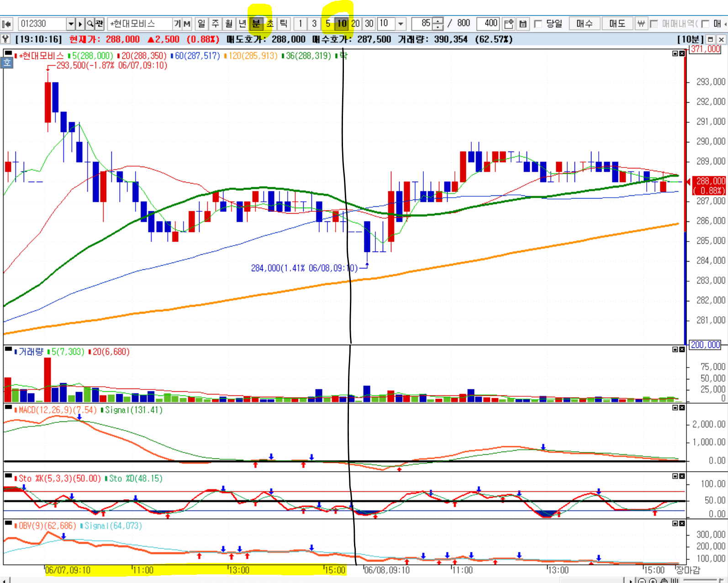The width and height of the screenshot is (728, 583).
Task: Close the price chart pane
Action: 682,54
